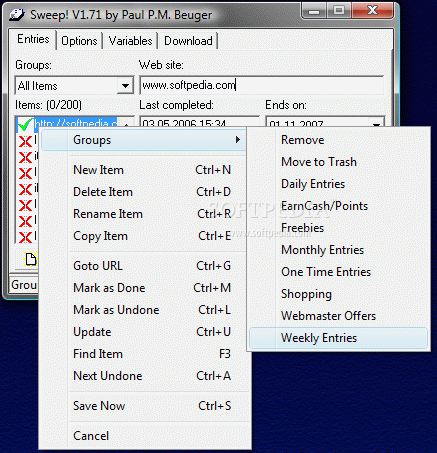This screenshot has width=437, height=453.
Task: Click the Sweep! app icon in the title bar
Action: 17,15
